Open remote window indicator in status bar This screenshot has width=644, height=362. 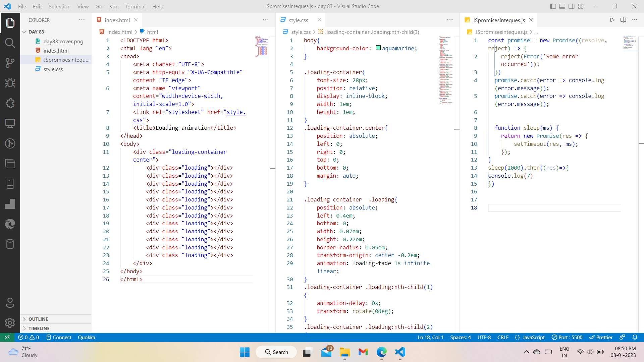(x=7, y=337)
